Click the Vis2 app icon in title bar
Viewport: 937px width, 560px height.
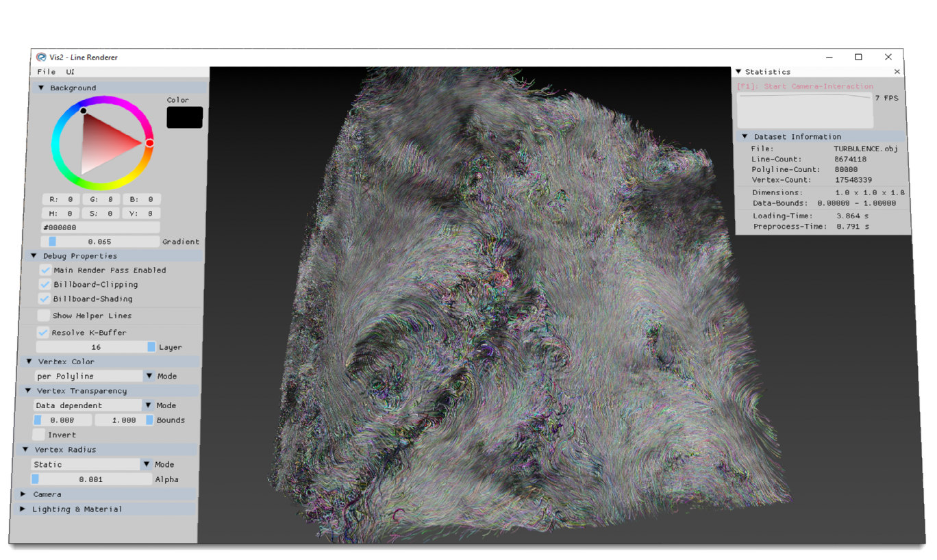click(41, 58)
